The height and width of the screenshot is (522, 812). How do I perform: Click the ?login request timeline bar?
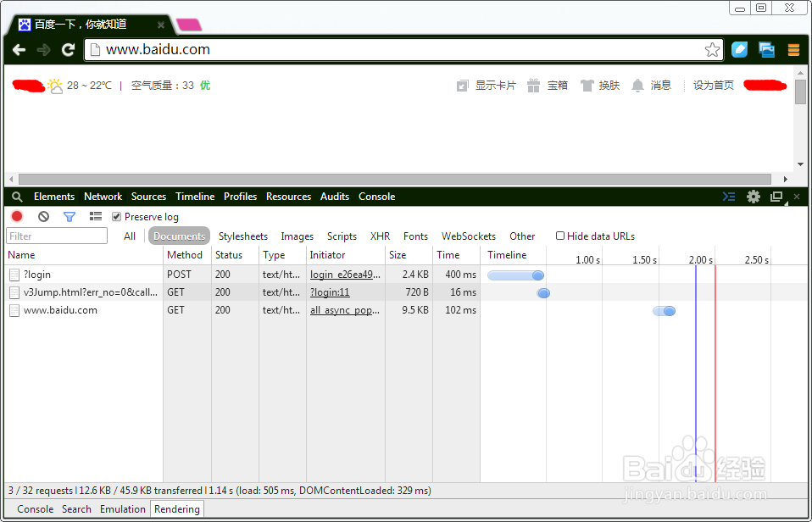click(x=516, y=275)
